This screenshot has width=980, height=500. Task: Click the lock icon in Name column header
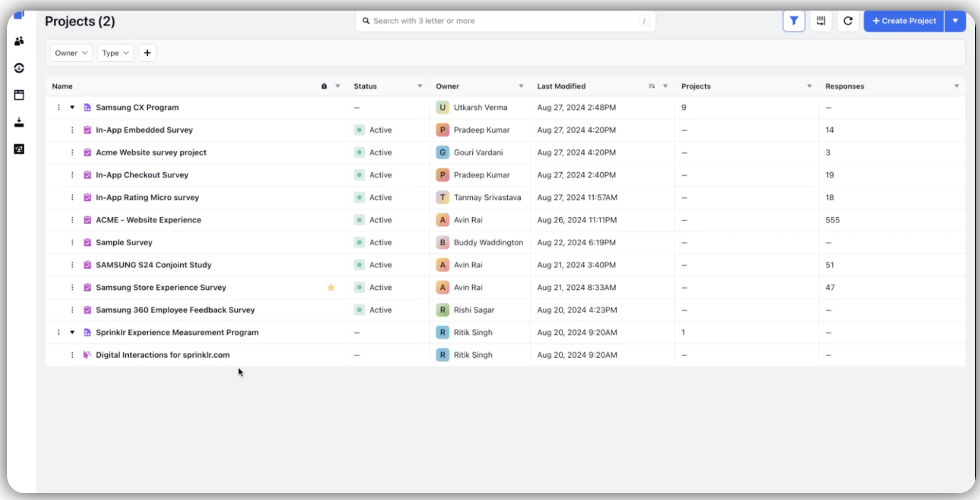point(324,86)
